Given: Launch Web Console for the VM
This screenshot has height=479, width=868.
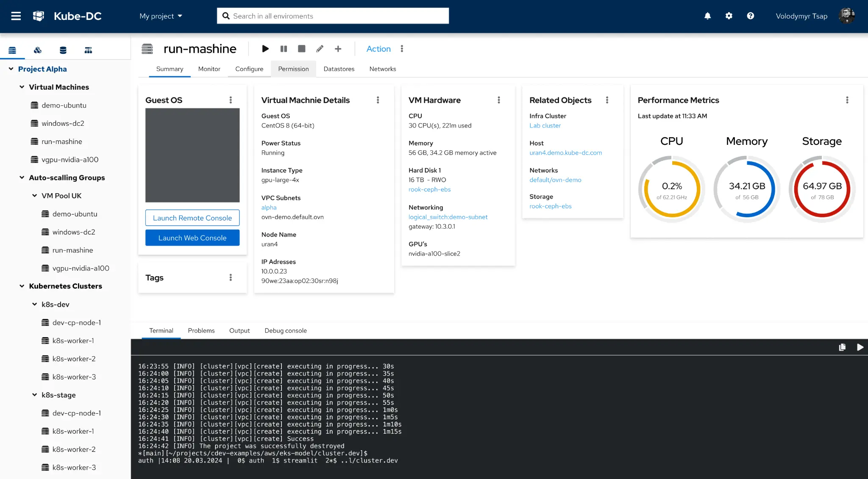Looking at the screenshot, I should (x=192, y=238).
